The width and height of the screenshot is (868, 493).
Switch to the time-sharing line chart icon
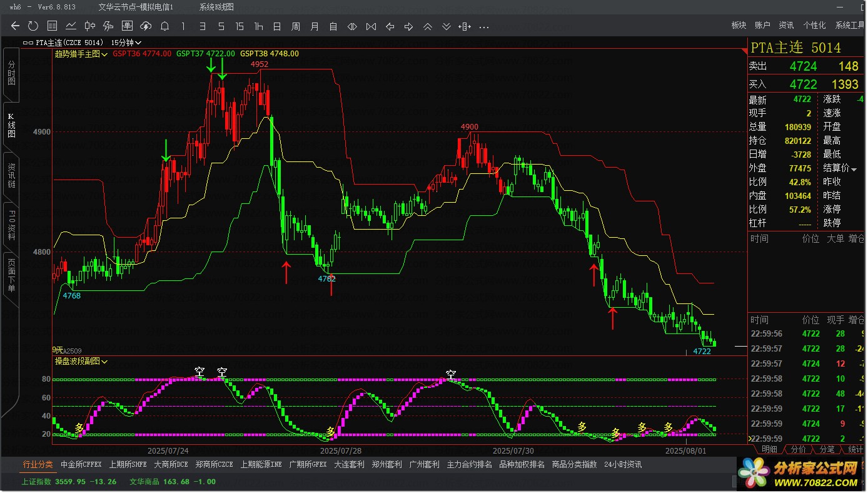(x=71, y=26)
